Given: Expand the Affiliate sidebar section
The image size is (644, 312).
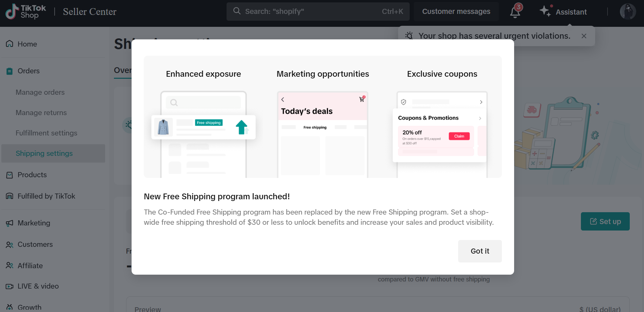Looking at the screenshot, I should click(30, 266).
